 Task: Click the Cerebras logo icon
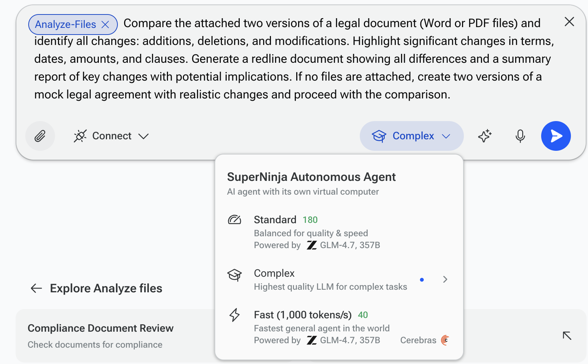pos(445,340)
